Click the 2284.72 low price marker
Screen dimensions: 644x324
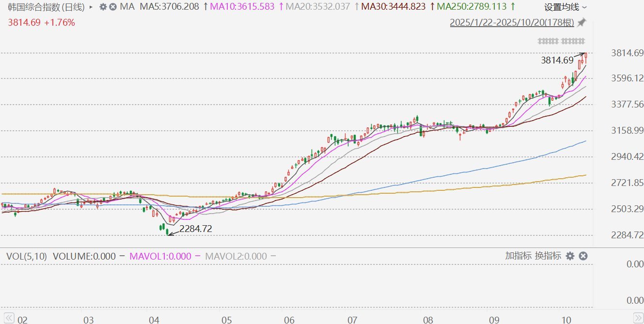coord(196,229)
